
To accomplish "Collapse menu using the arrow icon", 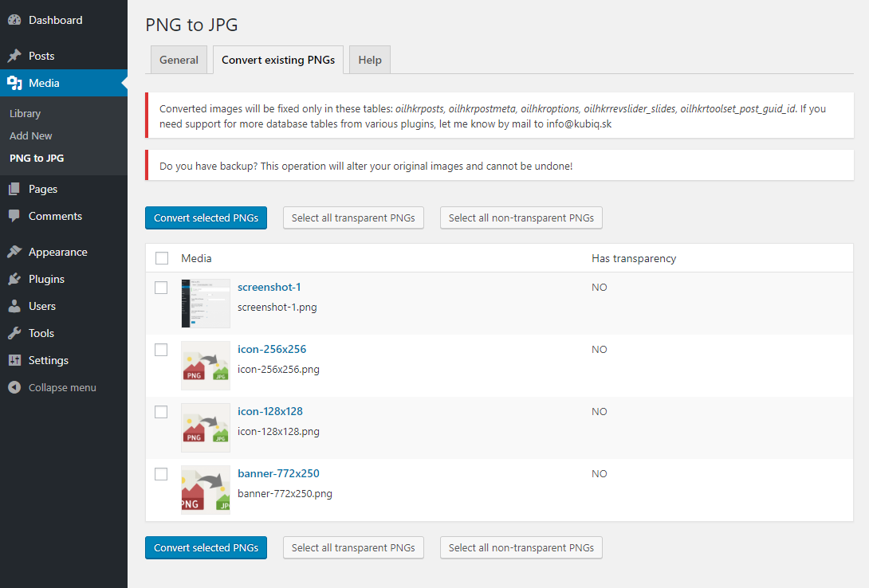I will click(14, 387).
